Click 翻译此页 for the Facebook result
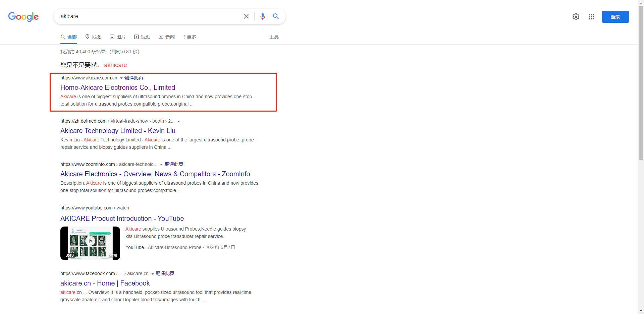 (x=165, y=273)
